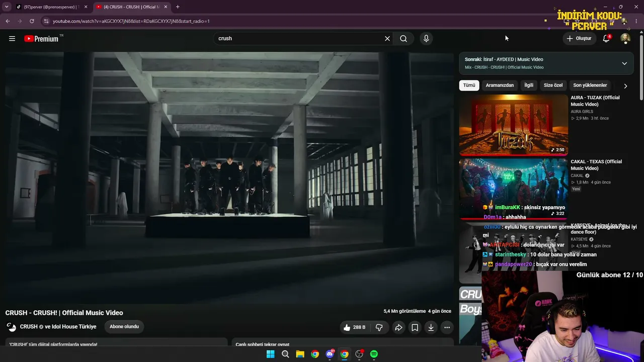
Task: Open the notifications bell
Action: [607, 38]
